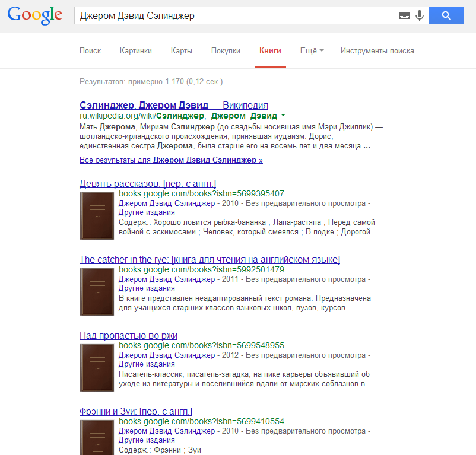The height and width of the screenshot is (455, 476).
Task: Click author link under Девять рассказов
Action: 167,203
